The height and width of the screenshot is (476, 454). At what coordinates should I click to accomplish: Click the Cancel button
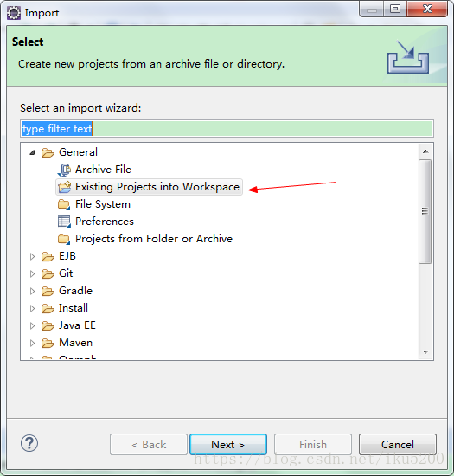(397, 445)
